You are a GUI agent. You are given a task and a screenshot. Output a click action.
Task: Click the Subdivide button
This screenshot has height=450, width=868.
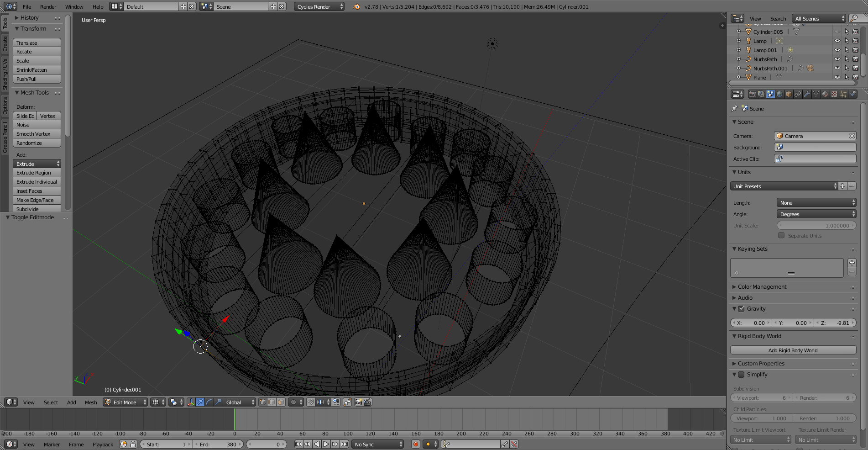pos(37,209)
